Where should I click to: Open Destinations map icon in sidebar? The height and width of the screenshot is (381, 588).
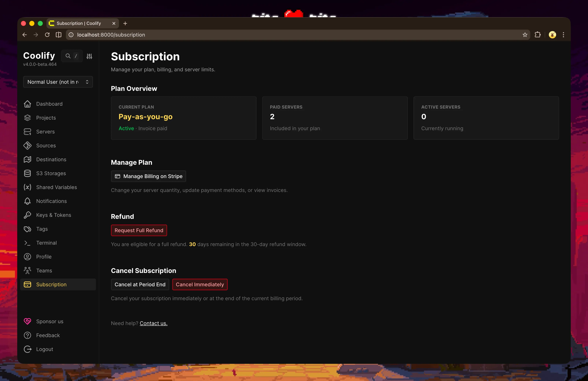27,159
